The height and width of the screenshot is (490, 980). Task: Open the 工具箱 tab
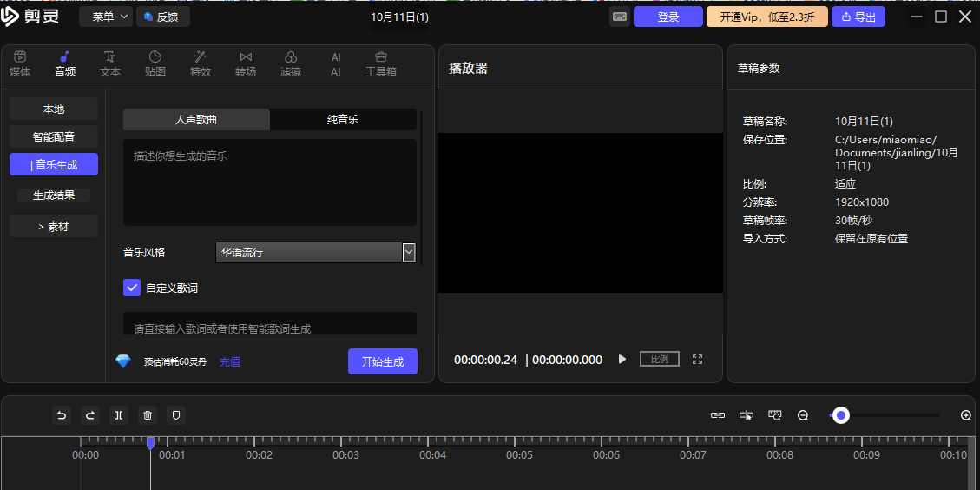click(381, 64)
